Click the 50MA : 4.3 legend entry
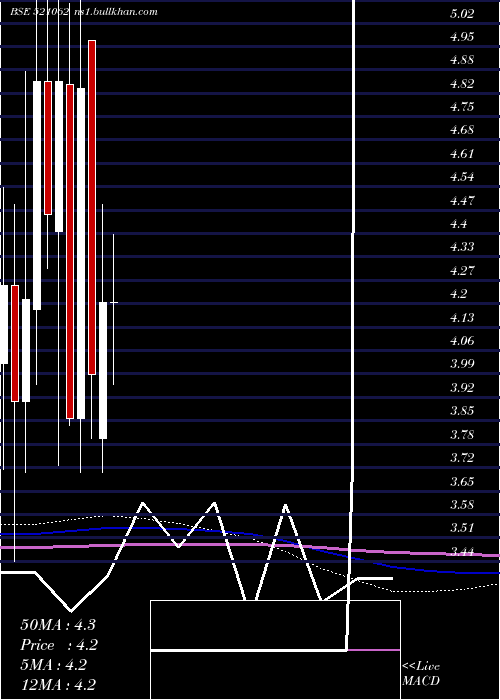This screenshot has width=500, height=700. tap(58, 625)
